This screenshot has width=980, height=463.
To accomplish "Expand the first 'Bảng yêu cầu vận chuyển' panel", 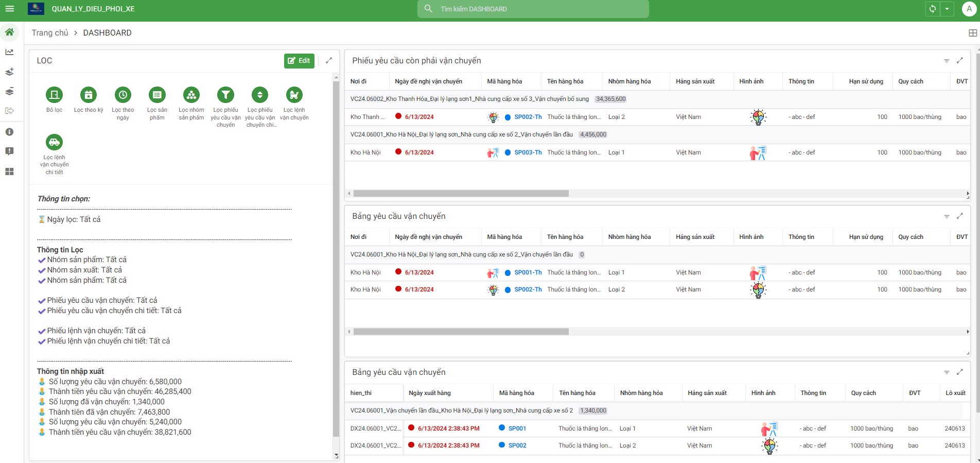I will (x=959, y=216).
